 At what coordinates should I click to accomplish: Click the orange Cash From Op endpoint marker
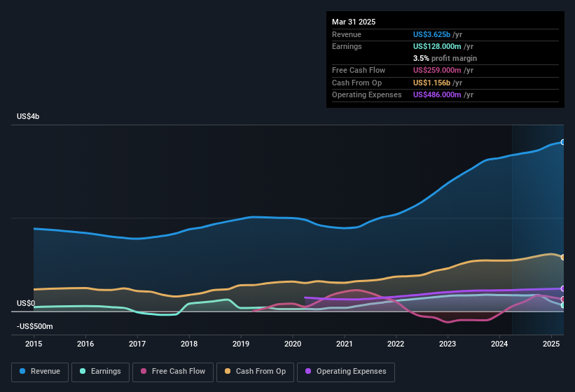tap(563, 257)
